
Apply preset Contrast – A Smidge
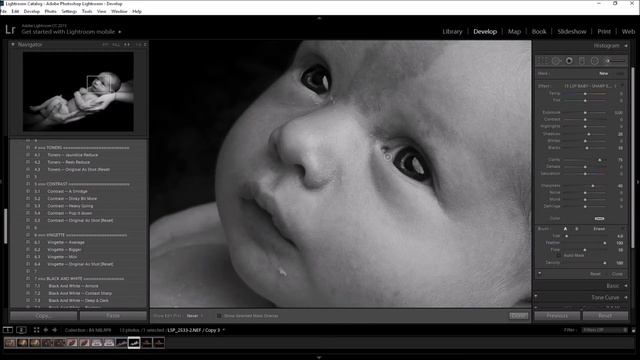(67, 191)
